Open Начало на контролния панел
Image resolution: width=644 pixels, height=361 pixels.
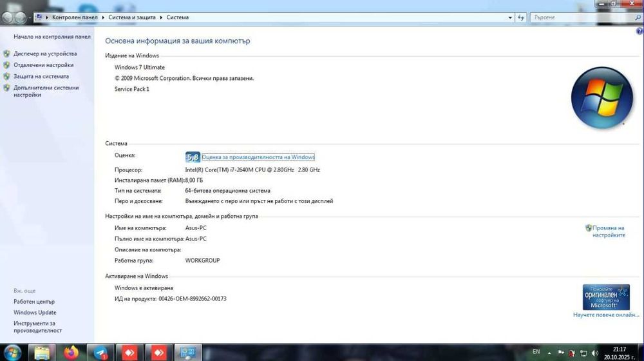click(x=52, y=37)
